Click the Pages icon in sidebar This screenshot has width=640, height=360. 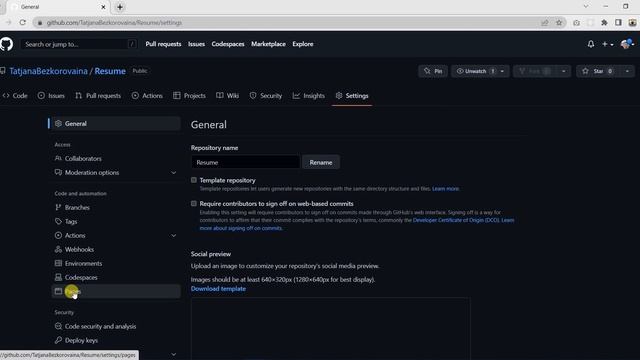tap(58, 291)
